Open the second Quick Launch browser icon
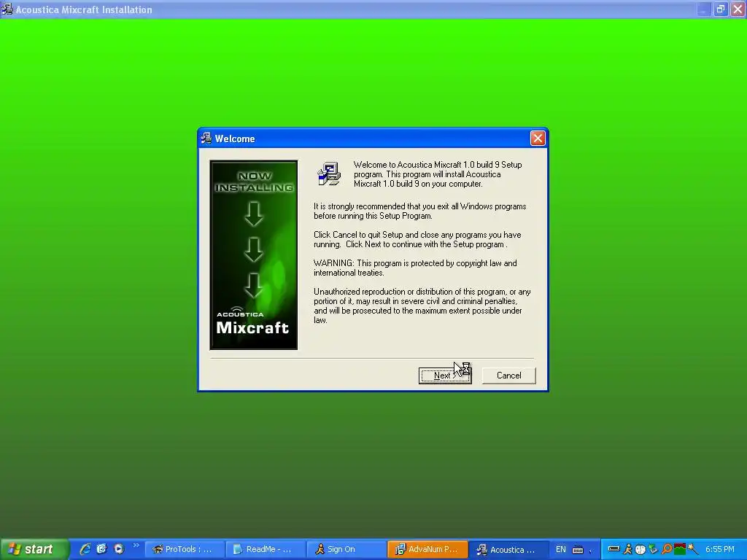 tap(101, 549)
